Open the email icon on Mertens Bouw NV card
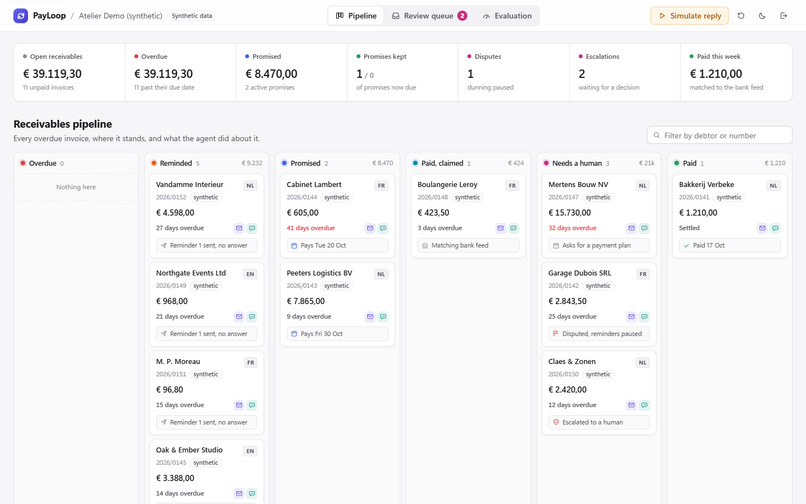Viewport: 806px width, 504px height. click(x=631, y=228)
